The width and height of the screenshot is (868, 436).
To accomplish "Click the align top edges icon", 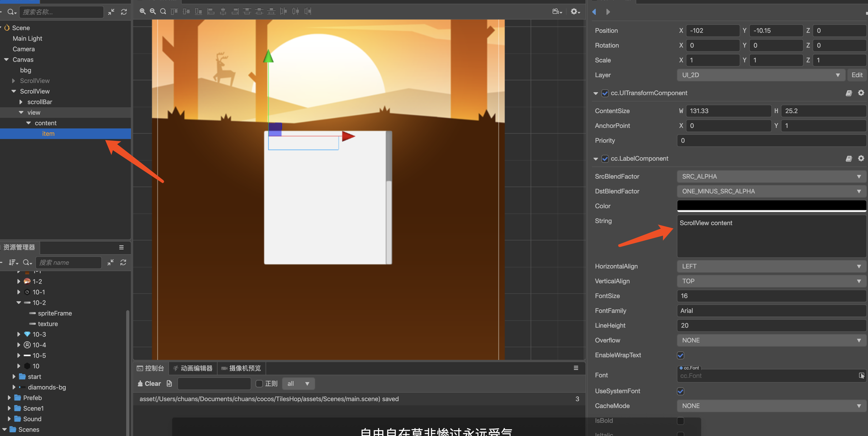I will pyautogui.click(x=174, y=11).
